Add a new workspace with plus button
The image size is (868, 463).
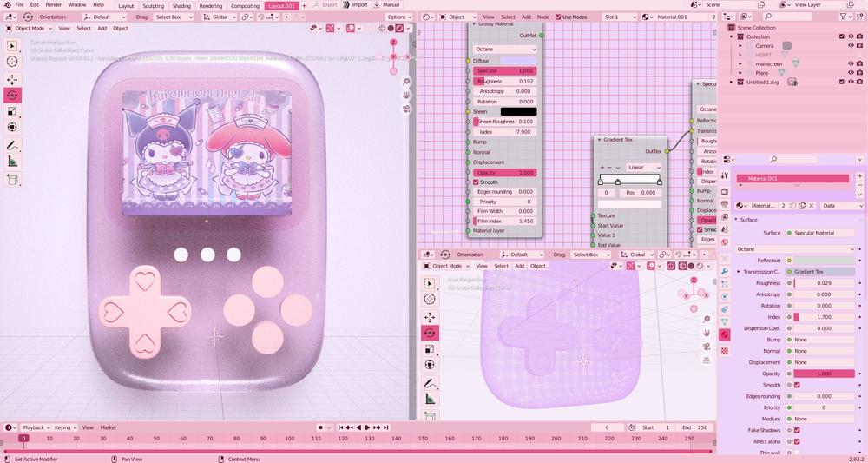point(303,5)
